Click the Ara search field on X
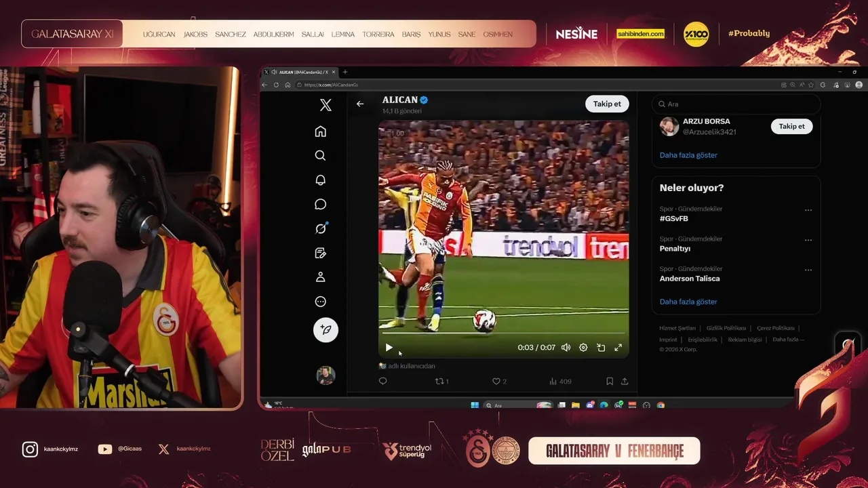This screenshot has width=868, height=488. 736,104
